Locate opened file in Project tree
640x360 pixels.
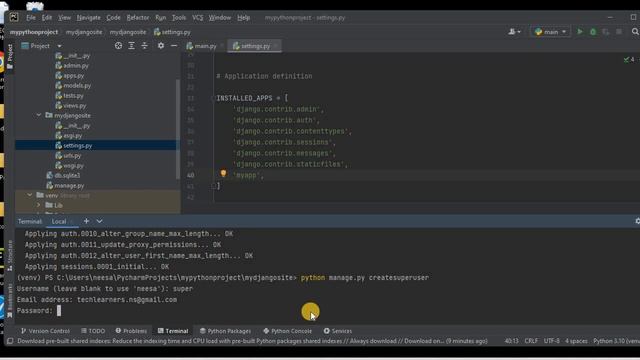(x=118, y=46)
